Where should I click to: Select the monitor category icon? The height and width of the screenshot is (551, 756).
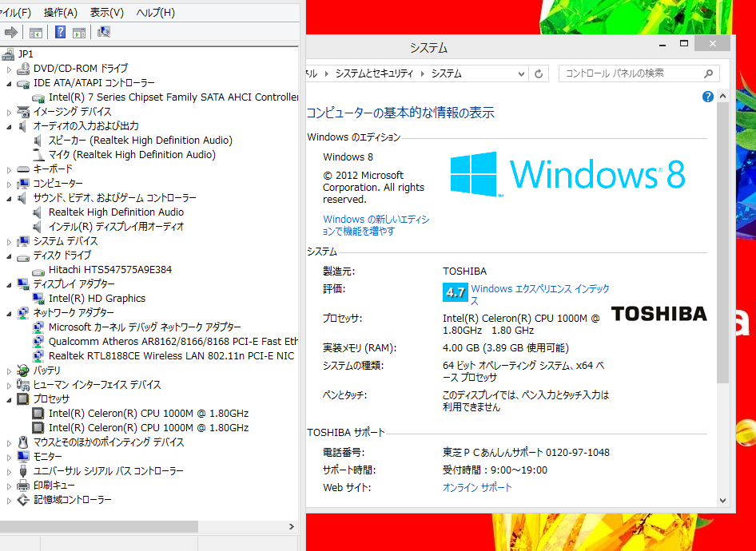click(x=23, y=457)
